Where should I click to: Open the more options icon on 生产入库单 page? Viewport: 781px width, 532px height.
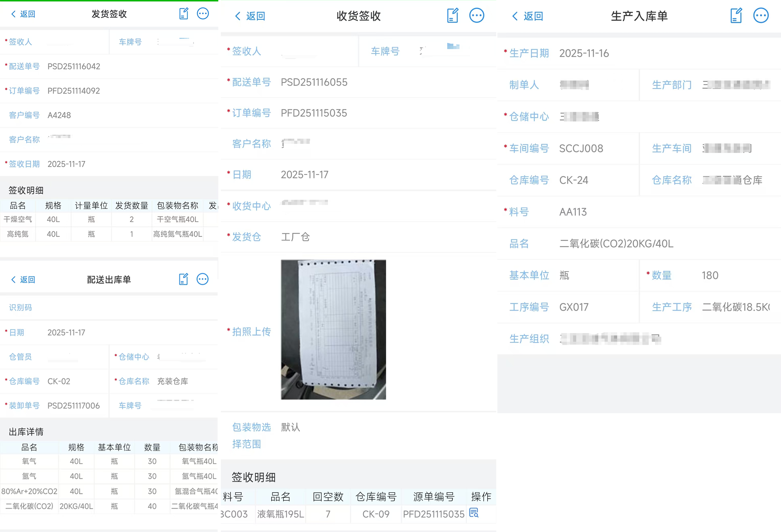point(761,16)
